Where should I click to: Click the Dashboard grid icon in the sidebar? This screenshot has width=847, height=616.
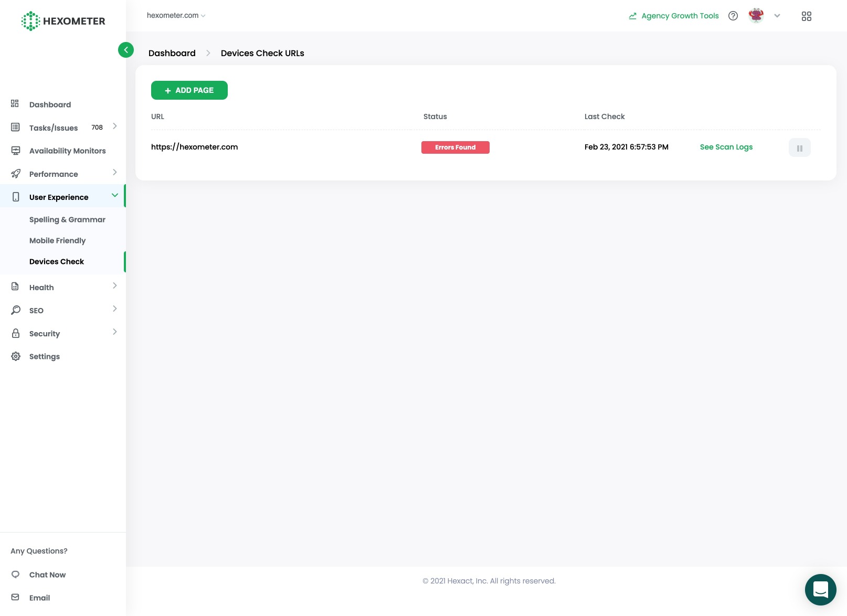(x=15, y=104)
